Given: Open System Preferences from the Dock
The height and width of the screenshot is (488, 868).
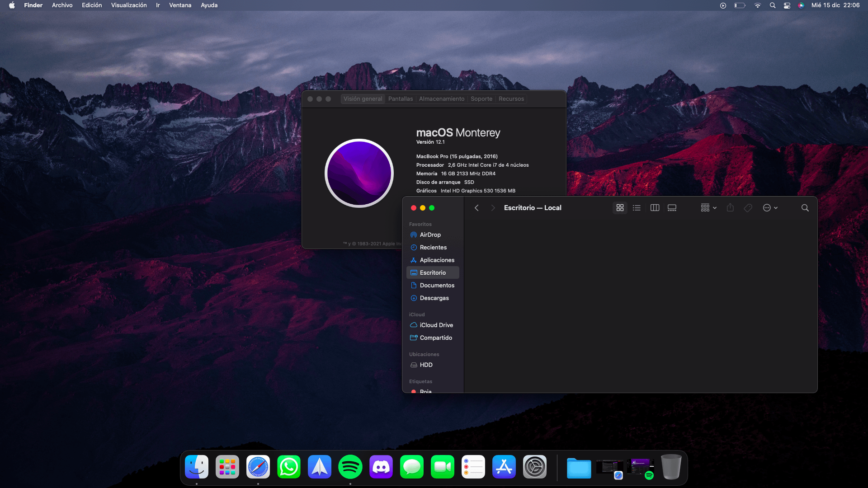Looking at the screenshot, I should (535, 467).
